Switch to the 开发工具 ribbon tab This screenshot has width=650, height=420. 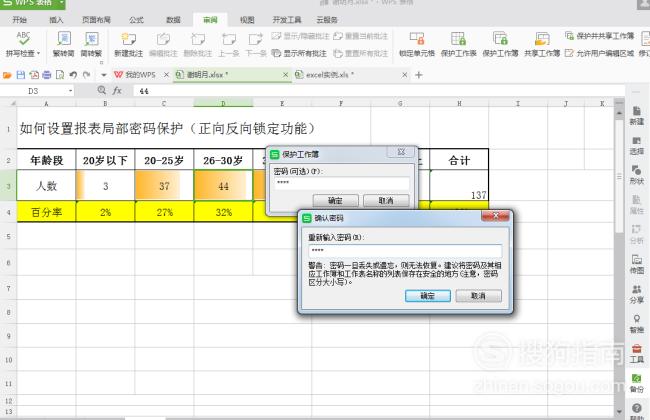click(286, 20)
